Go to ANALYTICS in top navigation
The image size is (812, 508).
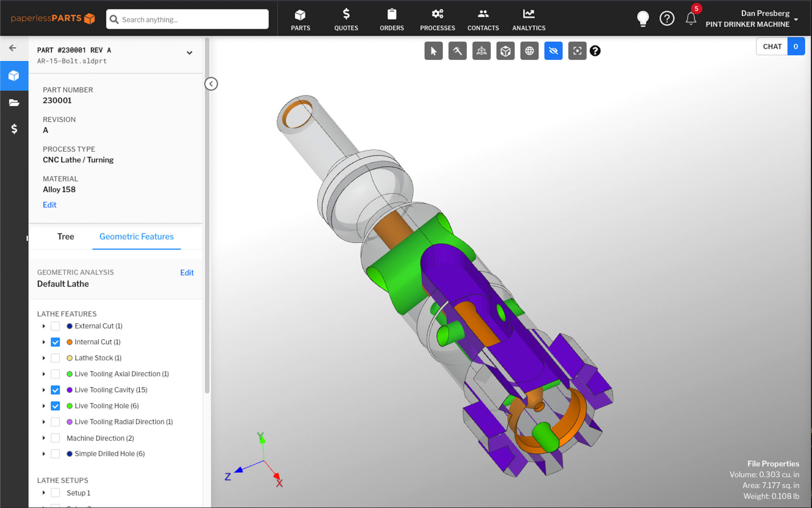pyautogui.click(x=529, y=20)
